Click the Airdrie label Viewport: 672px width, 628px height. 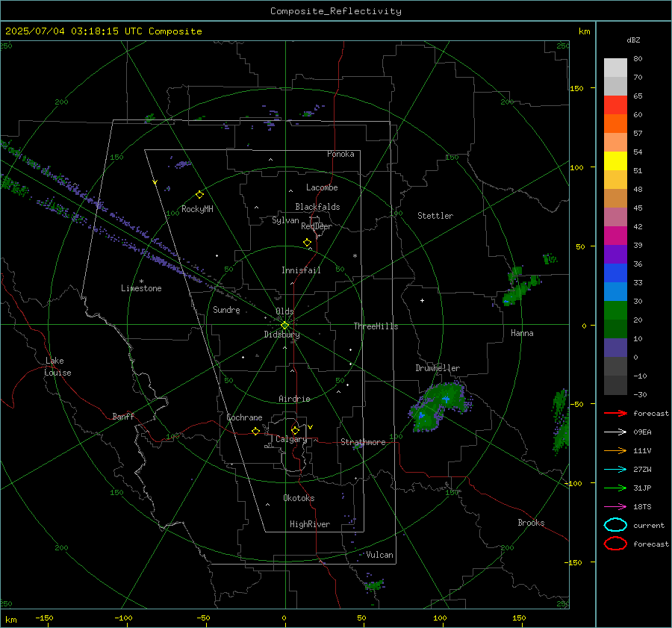tap(294, 399)
